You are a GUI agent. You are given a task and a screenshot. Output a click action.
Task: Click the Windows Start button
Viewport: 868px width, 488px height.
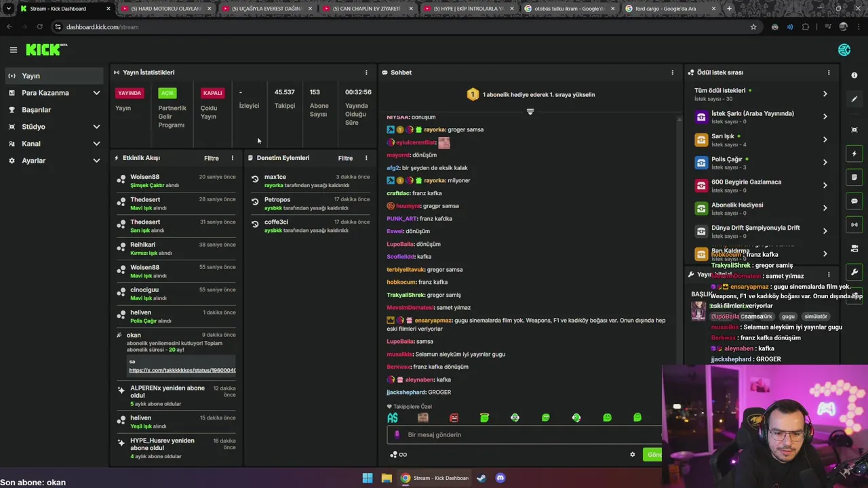pos(368,478)
